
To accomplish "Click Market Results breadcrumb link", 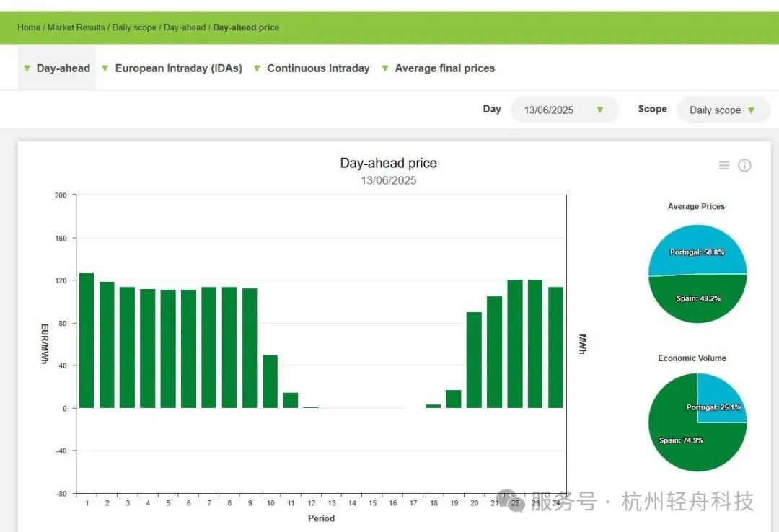I will (x=76, y=27).
